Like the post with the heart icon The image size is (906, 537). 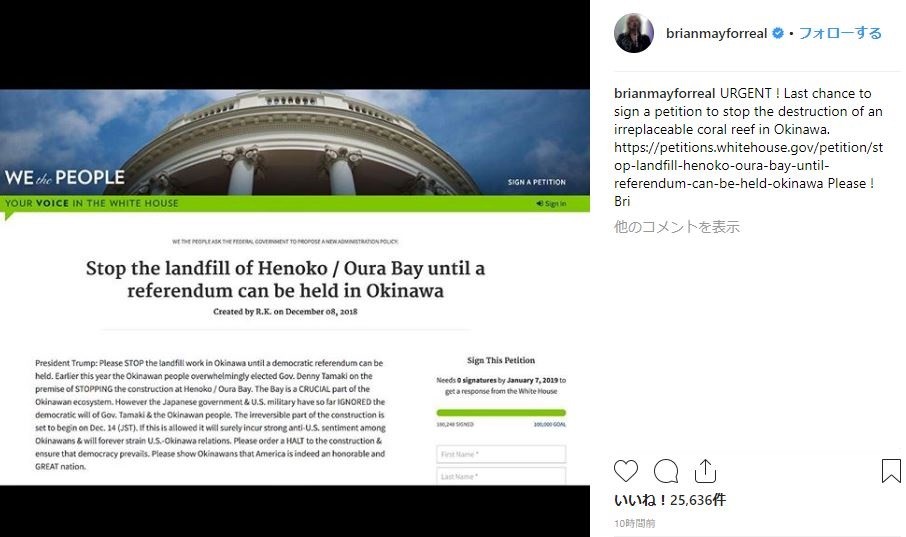[626, 471]
